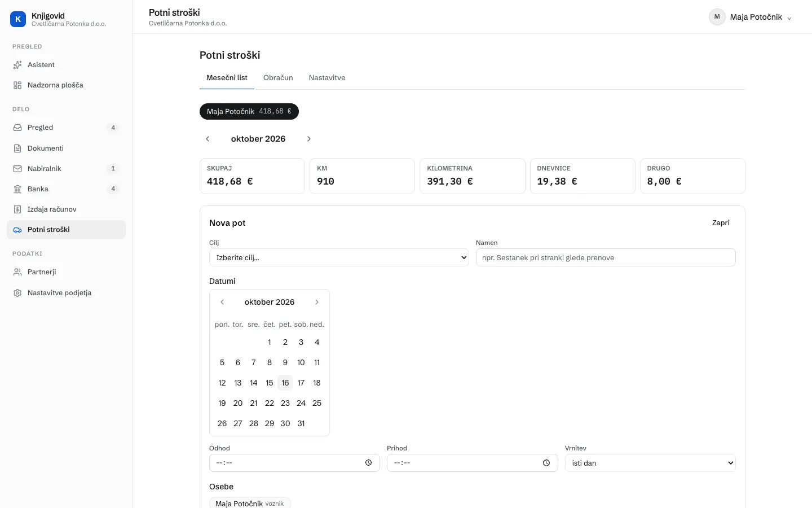
Task: Focus the Namen purpose text field
Action: pyautogui.click(x=606, y=257)
